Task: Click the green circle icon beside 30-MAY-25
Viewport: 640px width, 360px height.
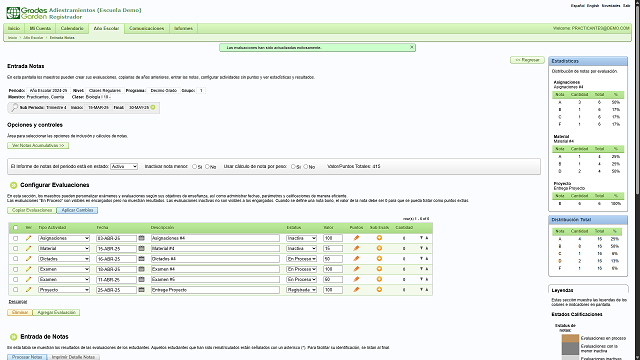Action: coord(153,107)
